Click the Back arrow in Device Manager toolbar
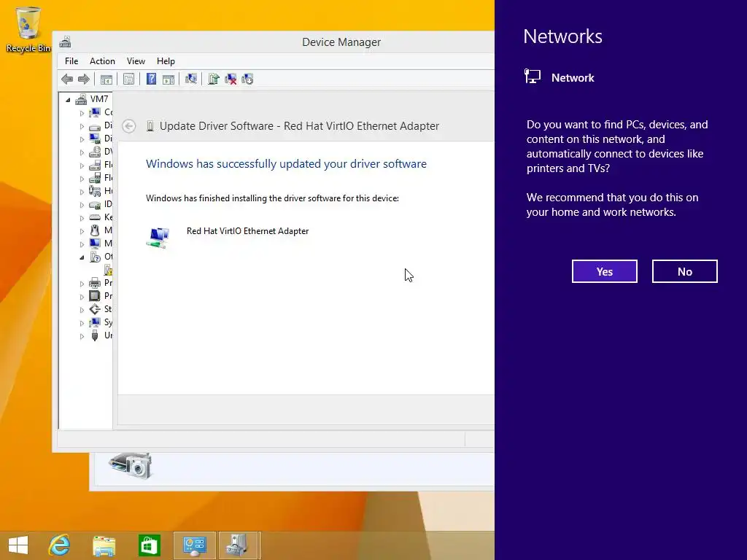747x560 pixels. (67, 79)
